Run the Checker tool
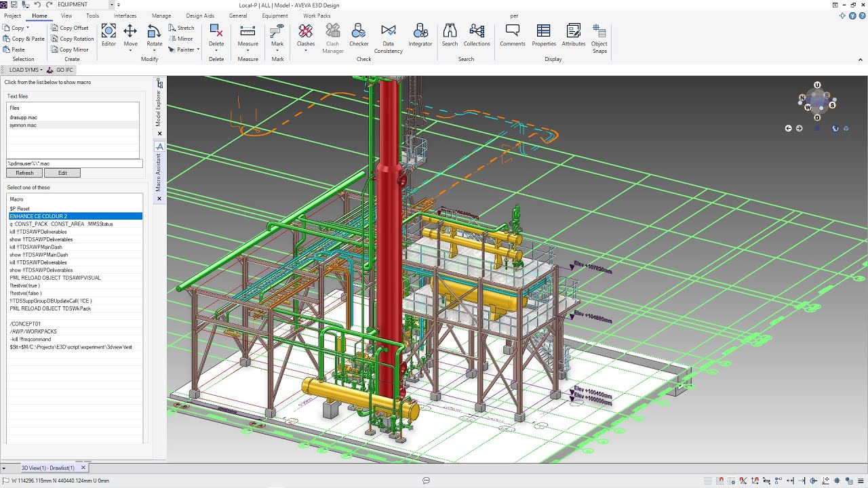The image size is (868, 488). coord(359,35)
